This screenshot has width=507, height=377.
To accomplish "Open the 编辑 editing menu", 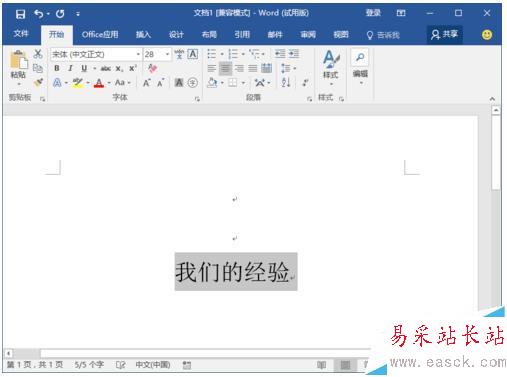I will point(360,66).
